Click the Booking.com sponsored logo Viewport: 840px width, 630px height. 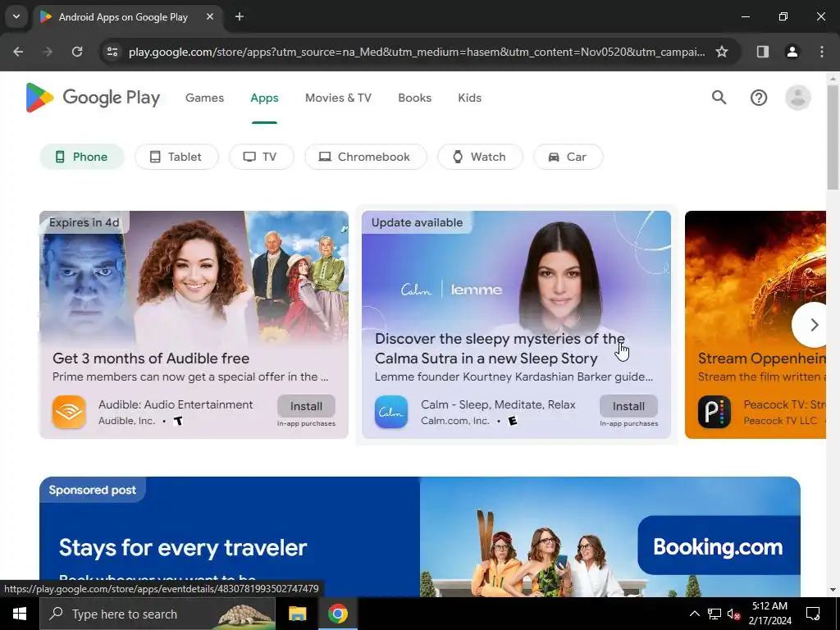tap(719, 547)
